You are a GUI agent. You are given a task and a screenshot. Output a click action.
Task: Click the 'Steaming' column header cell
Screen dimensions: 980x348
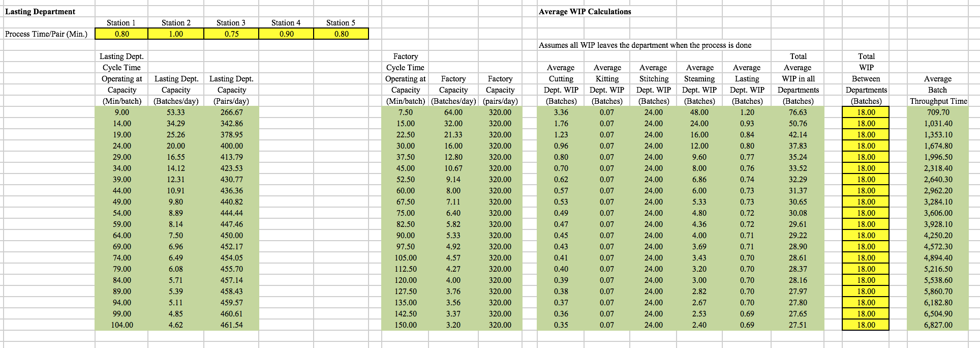[x=699, y=78]
